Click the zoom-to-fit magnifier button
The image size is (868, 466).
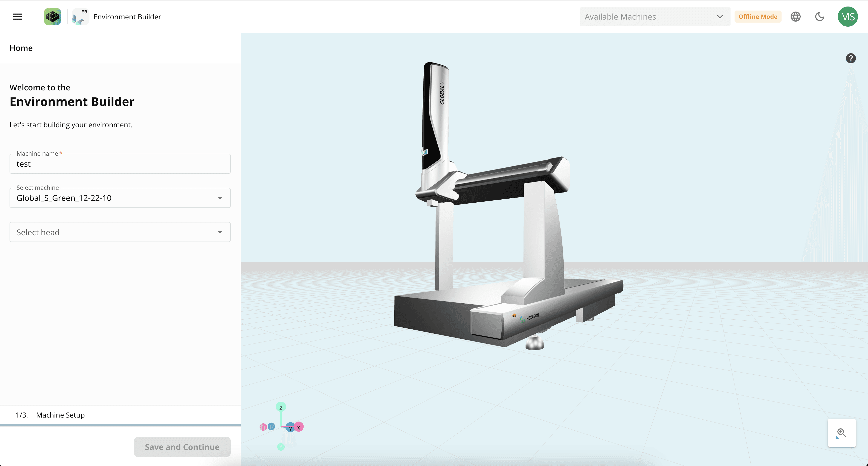point(841,433)
